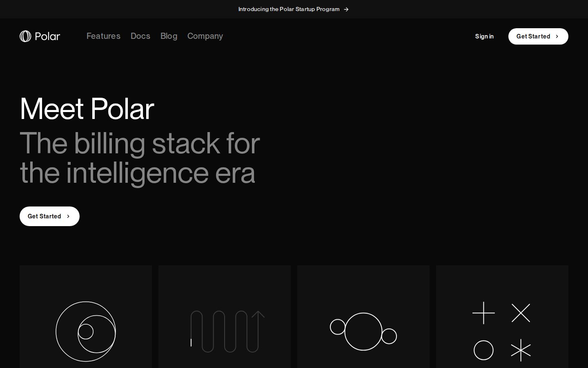Select the three connected circles illustration card
Image resolution: width=588 pixels, height=368 pixels.
pos(363,317)
